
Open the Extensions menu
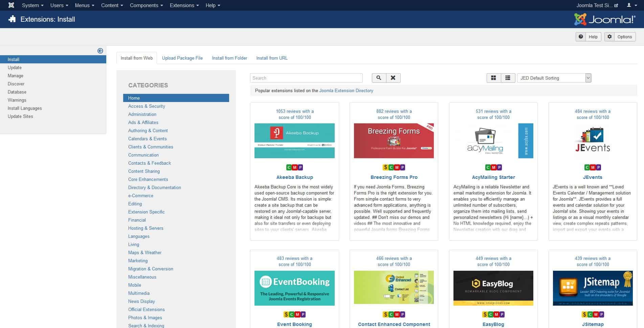click(184, 5)
